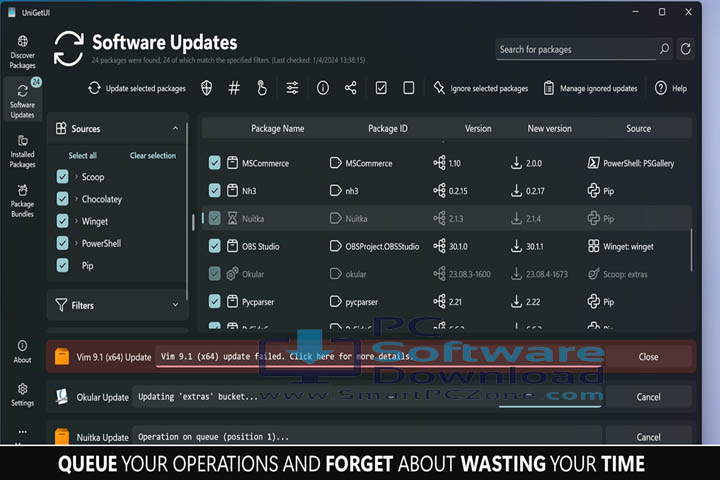This screenshot has height=480, width=720.
Task: Click the Okular update progress bar
Action: pyautogui.click(x=550, y=406)
